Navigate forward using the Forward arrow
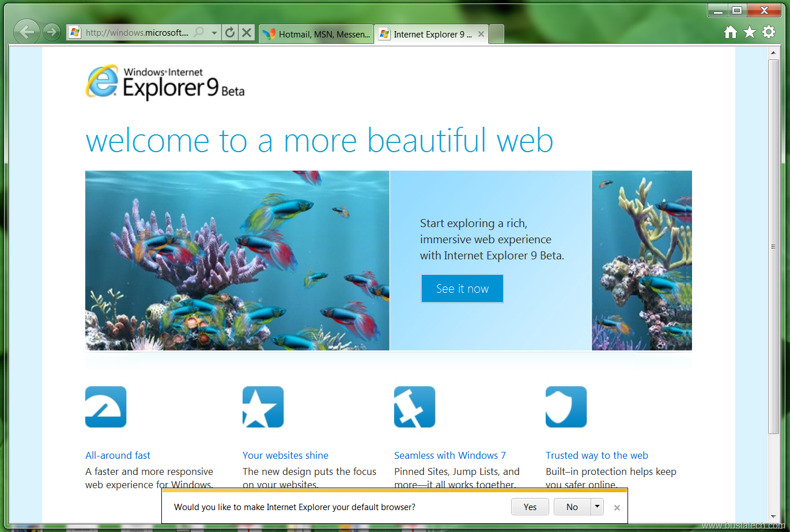 click(51, 32)
